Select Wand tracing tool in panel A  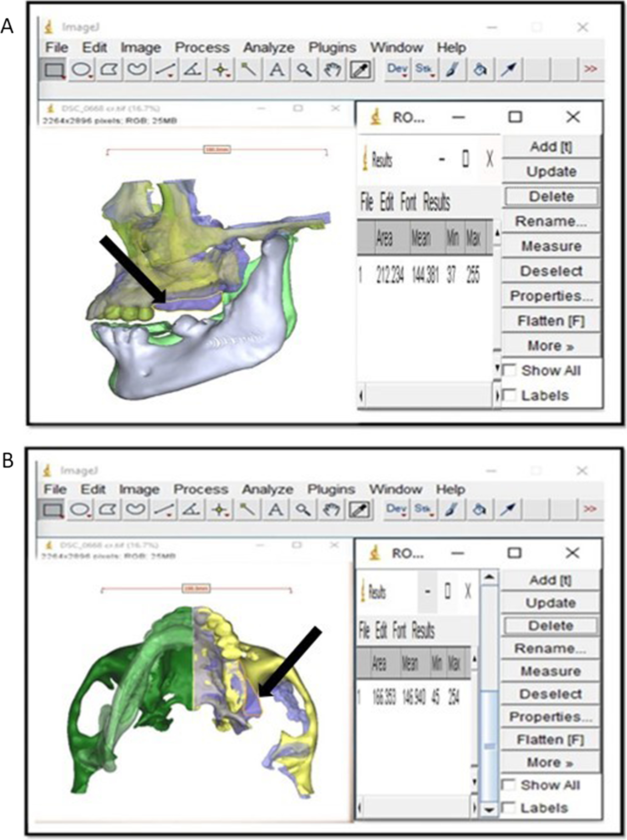[249, 70]
